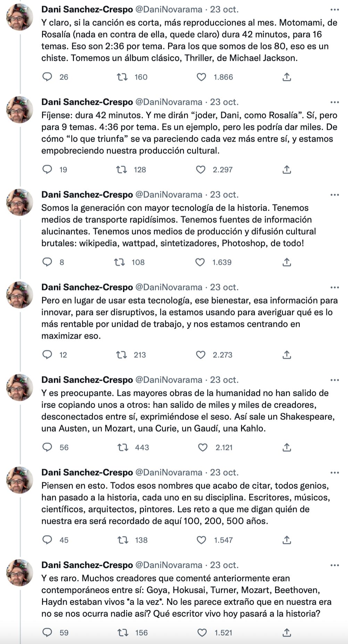The width and height of the screenshot is (348, 644).
Task: Expand more options for 'Y es preocupante' tweet
Action: click(334, 380)
